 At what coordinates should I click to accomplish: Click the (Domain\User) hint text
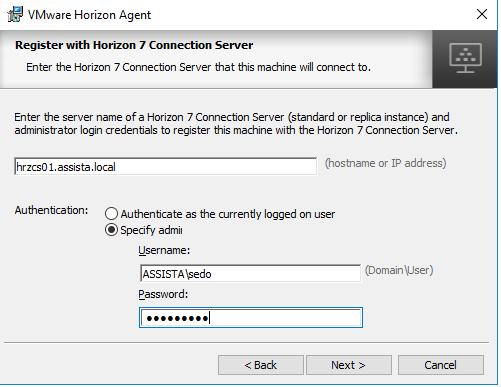[x=399, y=270]
